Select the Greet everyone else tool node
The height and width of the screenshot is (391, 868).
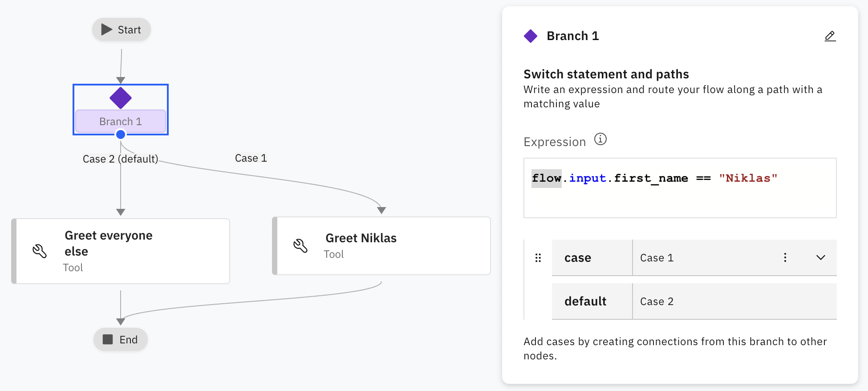(x=121, y=251)
